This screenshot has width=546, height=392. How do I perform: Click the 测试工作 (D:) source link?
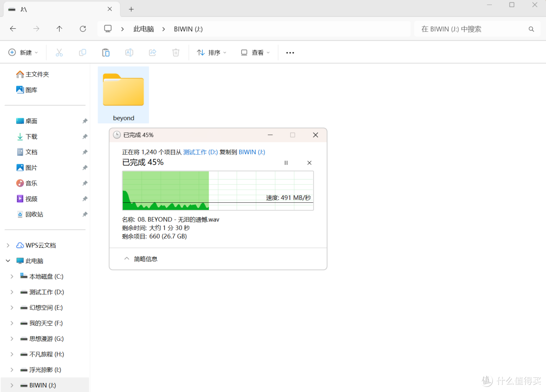coord(201,152)
